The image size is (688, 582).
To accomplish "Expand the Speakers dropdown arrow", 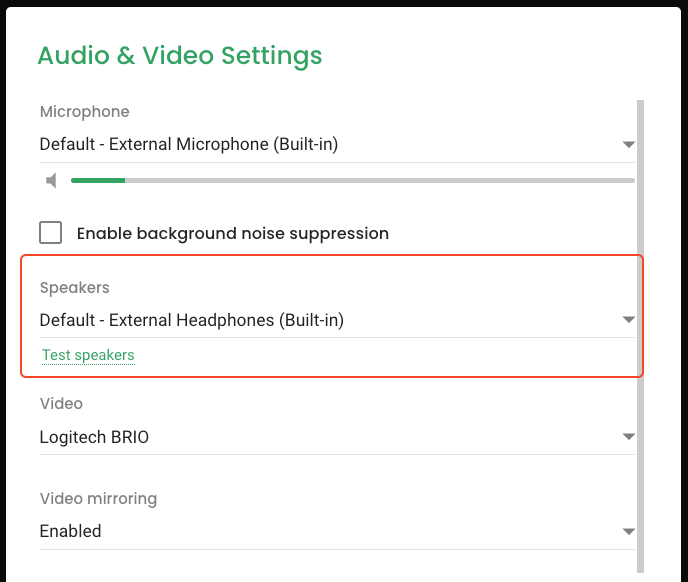I will click(x=628, y=320).
